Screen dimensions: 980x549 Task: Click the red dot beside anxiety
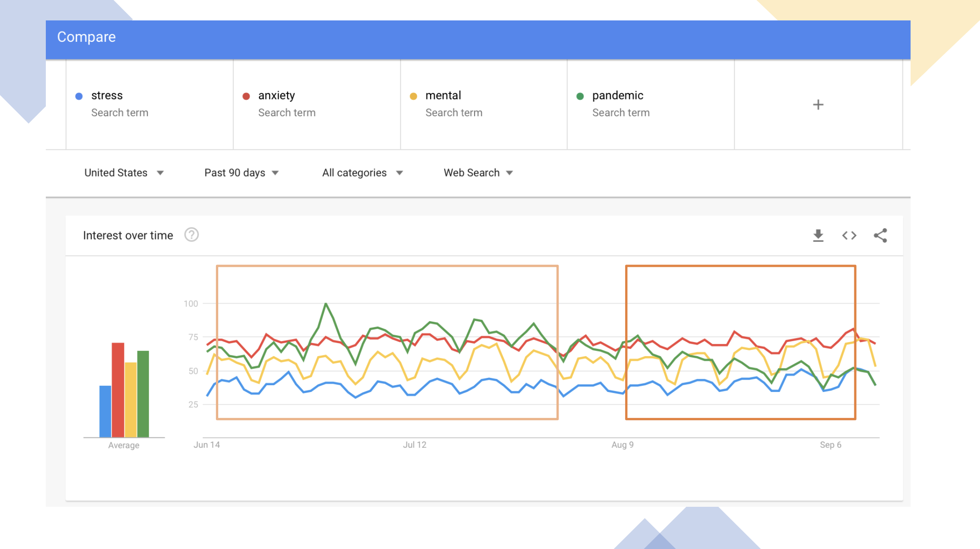pyautogui.click(x=246, y=96)
